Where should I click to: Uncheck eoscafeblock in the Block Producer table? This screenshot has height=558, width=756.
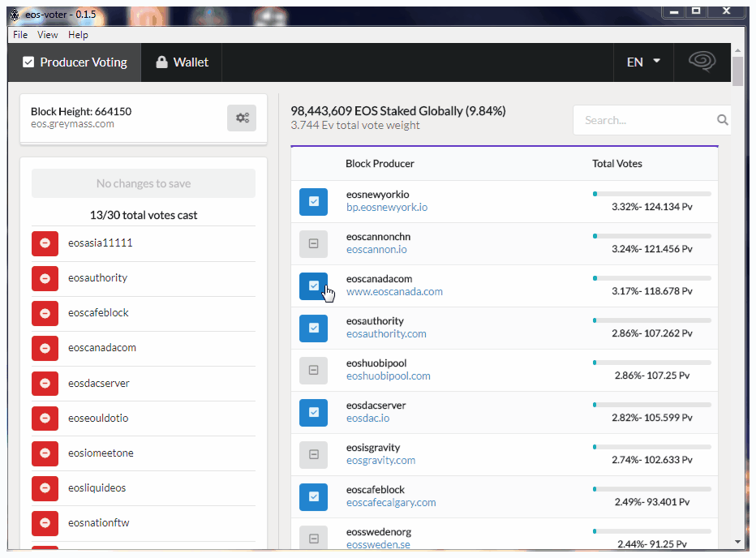click(313, 496)
